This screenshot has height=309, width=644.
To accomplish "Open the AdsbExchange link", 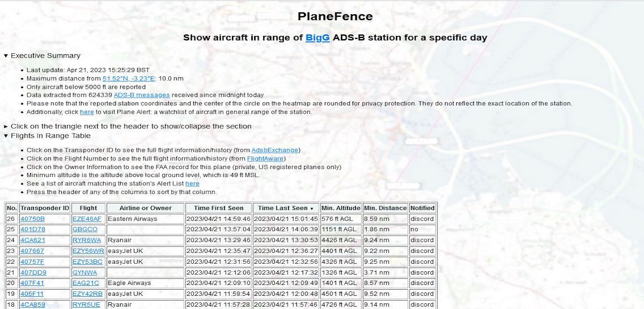I will click(x=274, y=150).
